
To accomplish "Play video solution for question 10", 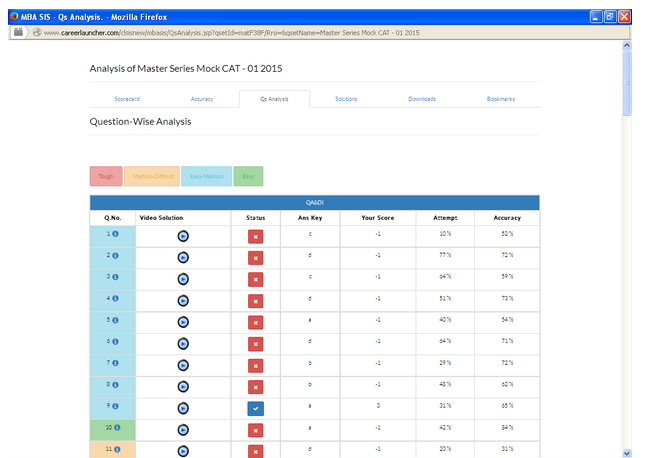I will pyautogui.click(x=183, y=430).
